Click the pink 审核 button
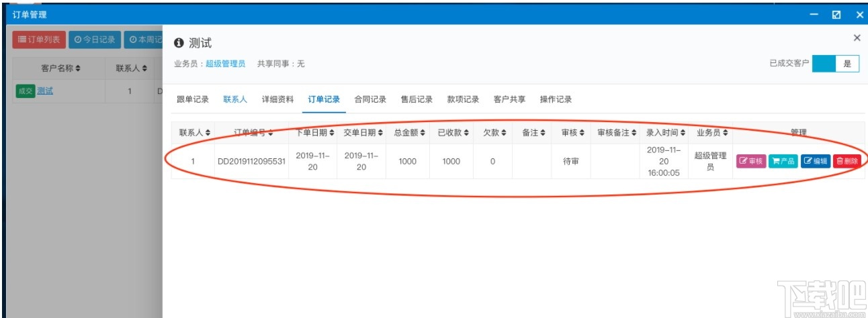868x318 pixels. click(751, 161)
